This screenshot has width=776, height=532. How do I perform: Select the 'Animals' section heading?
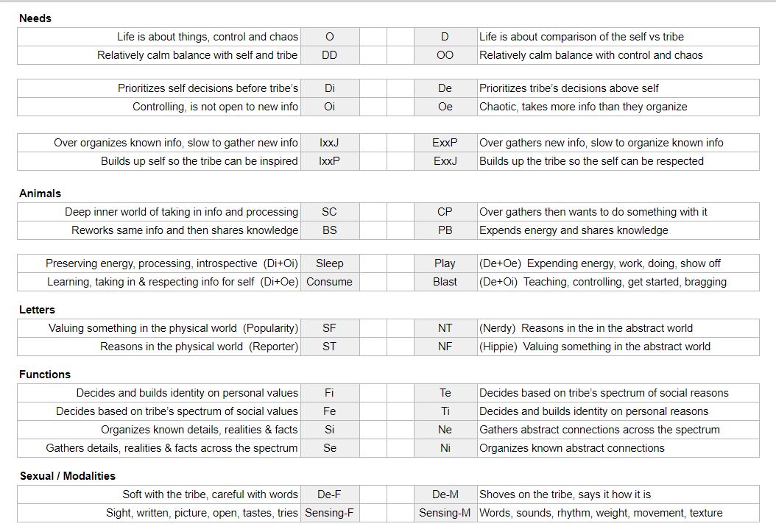[40, 194]
